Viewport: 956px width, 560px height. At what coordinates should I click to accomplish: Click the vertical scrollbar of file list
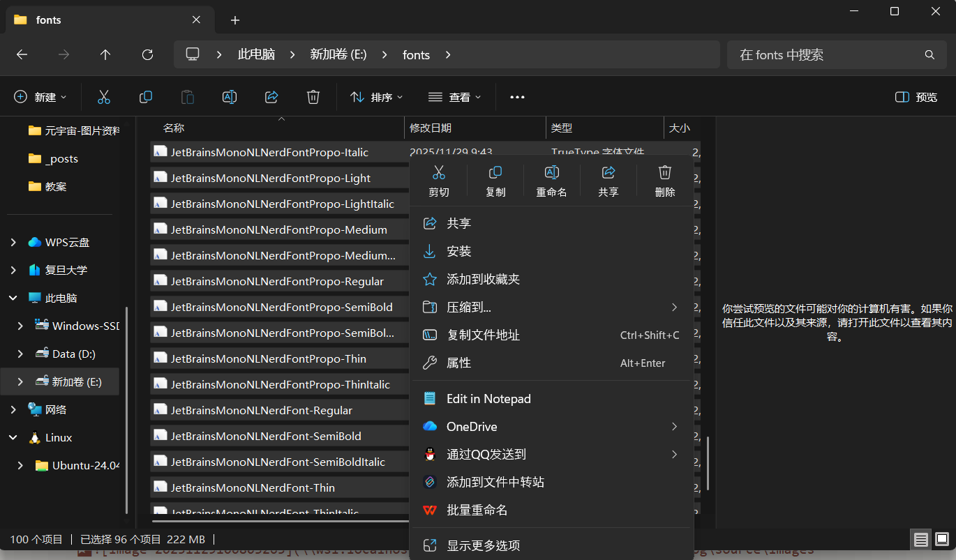(x=708, y=462)
